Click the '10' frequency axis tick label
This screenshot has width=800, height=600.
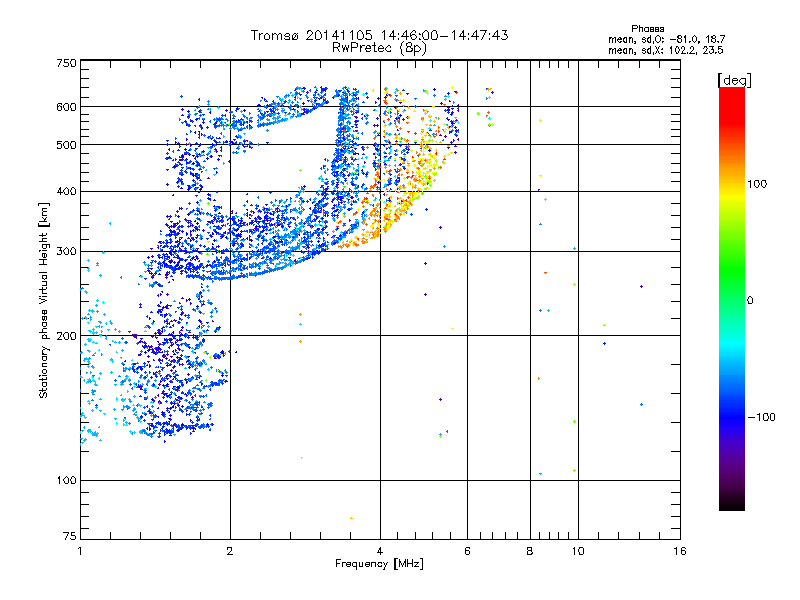(x=578, y=551)
